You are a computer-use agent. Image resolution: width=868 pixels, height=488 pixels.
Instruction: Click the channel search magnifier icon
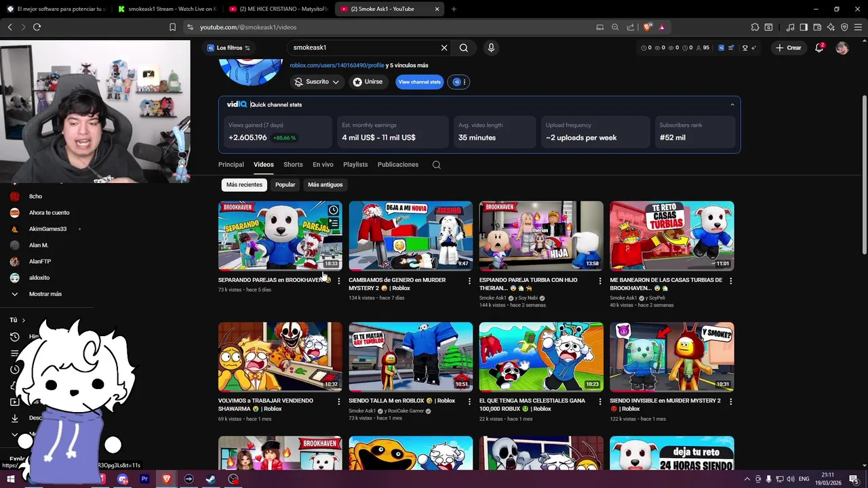click(437, 165)
